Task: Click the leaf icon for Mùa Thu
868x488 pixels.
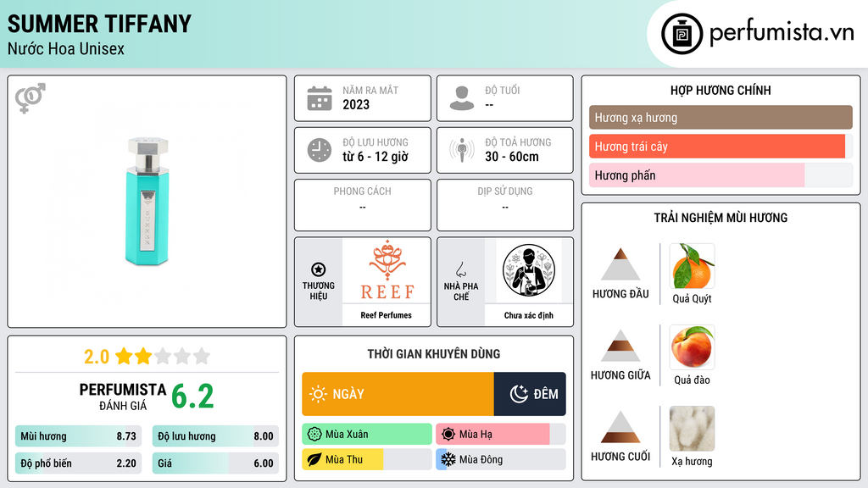Action: [314, 459]
